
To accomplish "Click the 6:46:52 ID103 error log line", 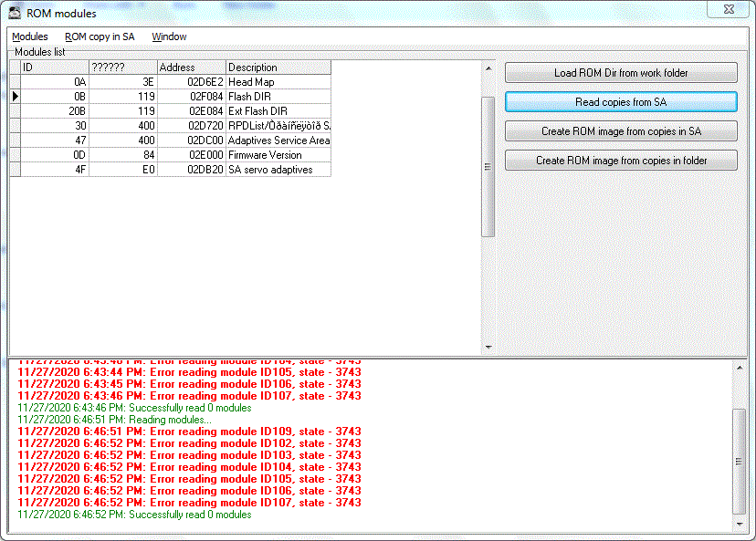I will [x=190, y=455].
